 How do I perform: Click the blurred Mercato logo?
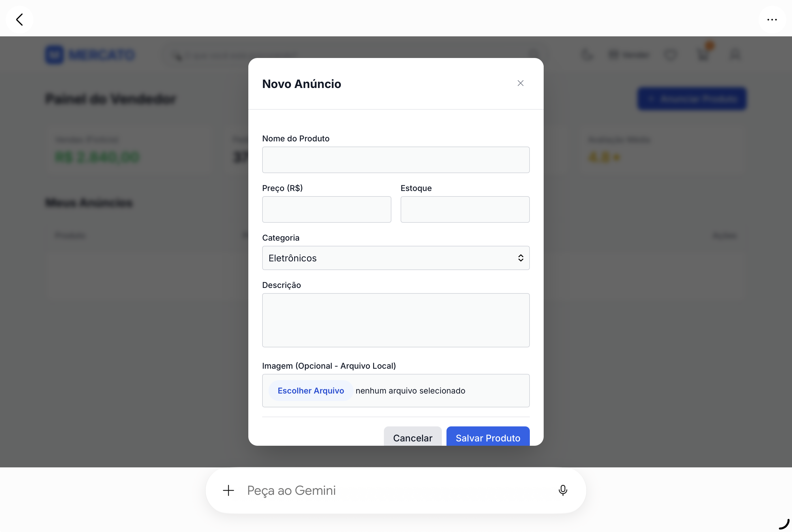coord(90,55)
